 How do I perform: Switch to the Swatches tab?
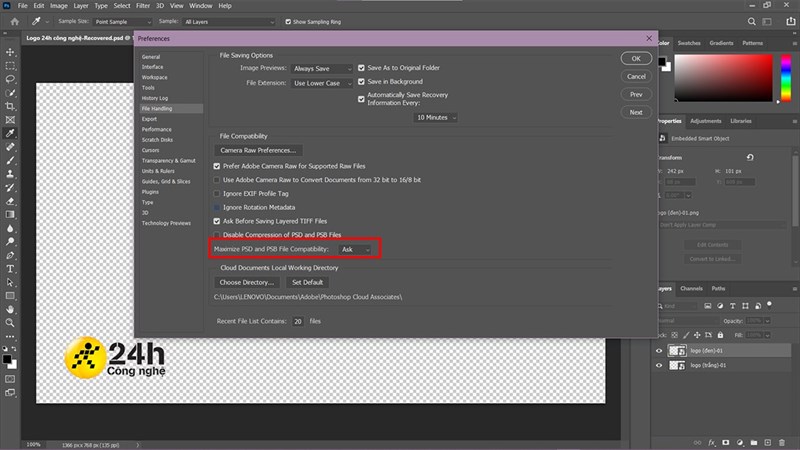point(689,43)
